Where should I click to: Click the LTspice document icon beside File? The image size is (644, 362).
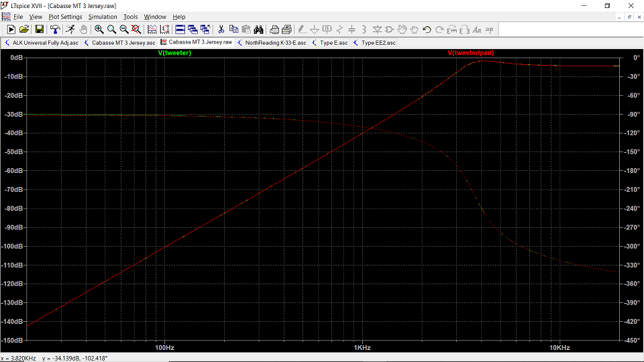tap(6, 17)
